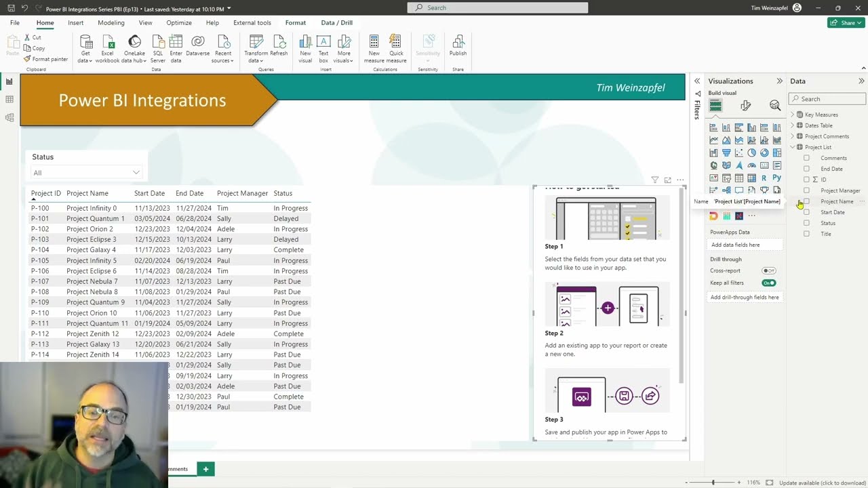Click the visual's filter icon
This screenshot has width=868, height=488.
tap(655, 180)
